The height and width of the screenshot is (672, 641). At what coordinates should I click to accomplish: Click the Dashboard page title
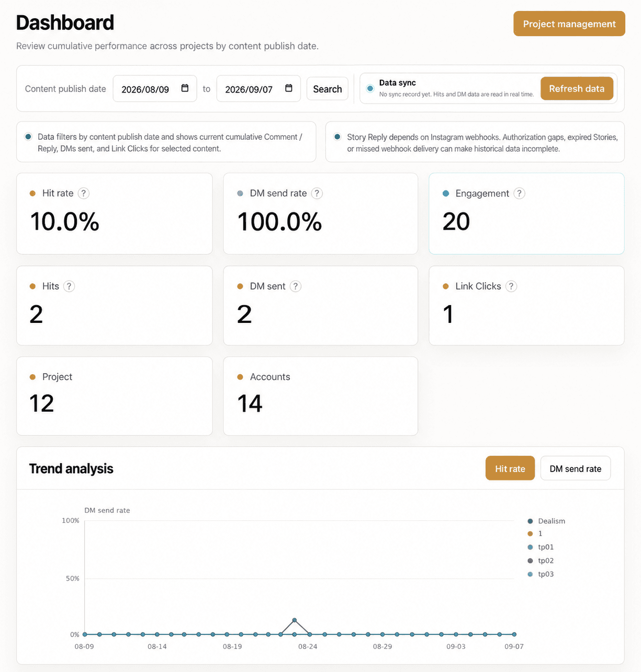(x=65, y=23)
